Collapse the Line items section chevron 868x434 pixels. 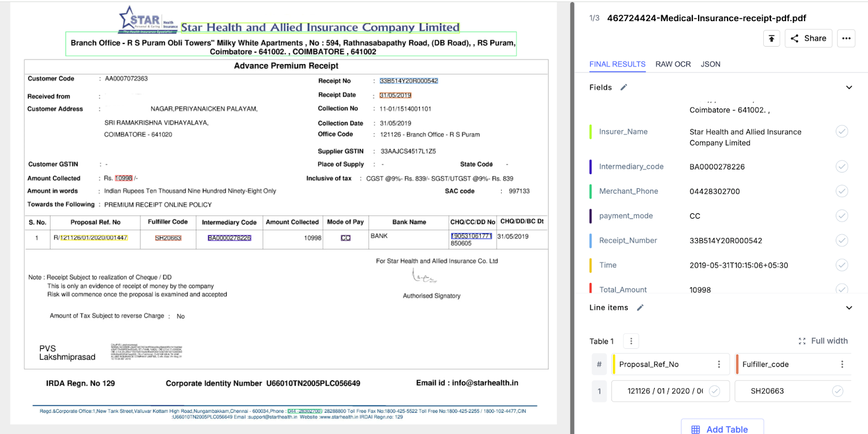pyautogui.click(x=849, y=308)
